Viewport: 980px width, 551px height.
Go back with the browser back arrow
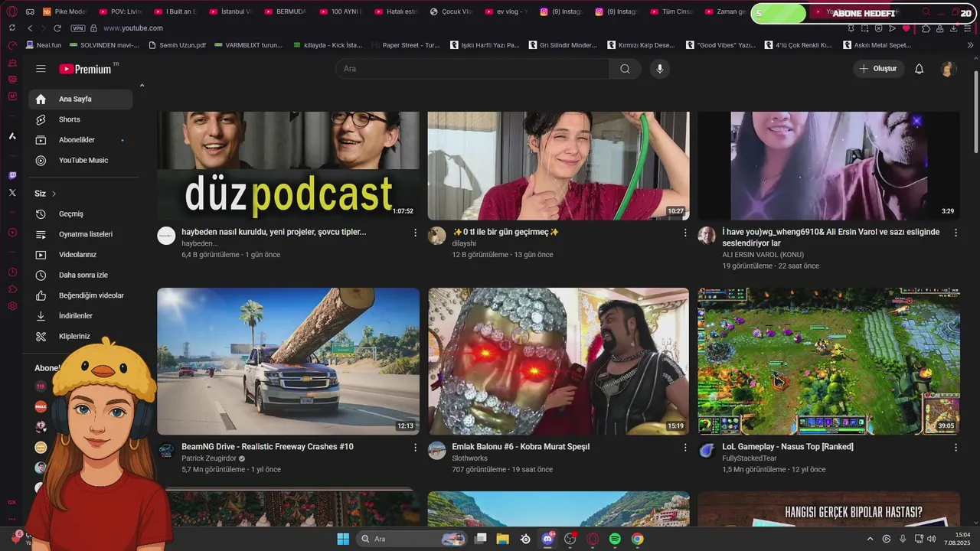[x=30, y=28]
